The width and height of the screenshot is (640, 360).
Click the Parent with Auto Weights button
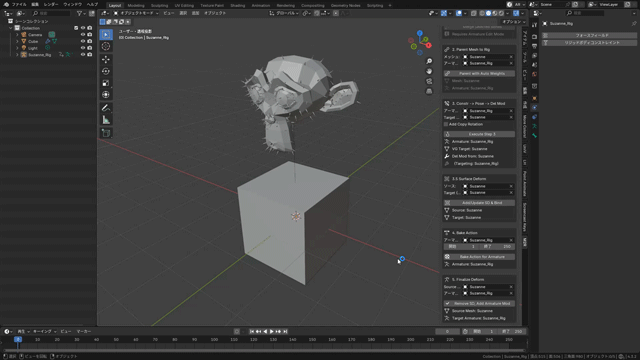click(479, 73)
